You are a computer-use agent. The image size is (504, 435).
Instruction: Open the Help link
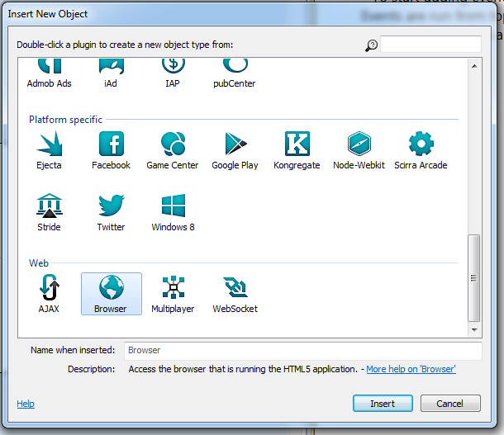pyautogui.click(x=26, y=404)
